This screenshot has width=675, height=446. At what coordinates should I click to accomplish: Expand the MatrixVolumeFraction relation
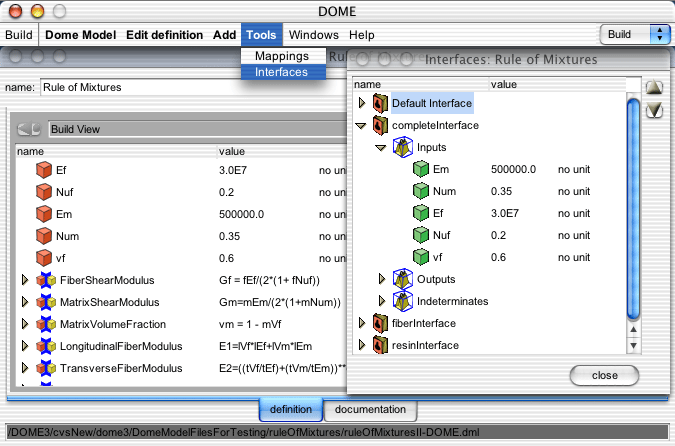(x=25, y=324)
